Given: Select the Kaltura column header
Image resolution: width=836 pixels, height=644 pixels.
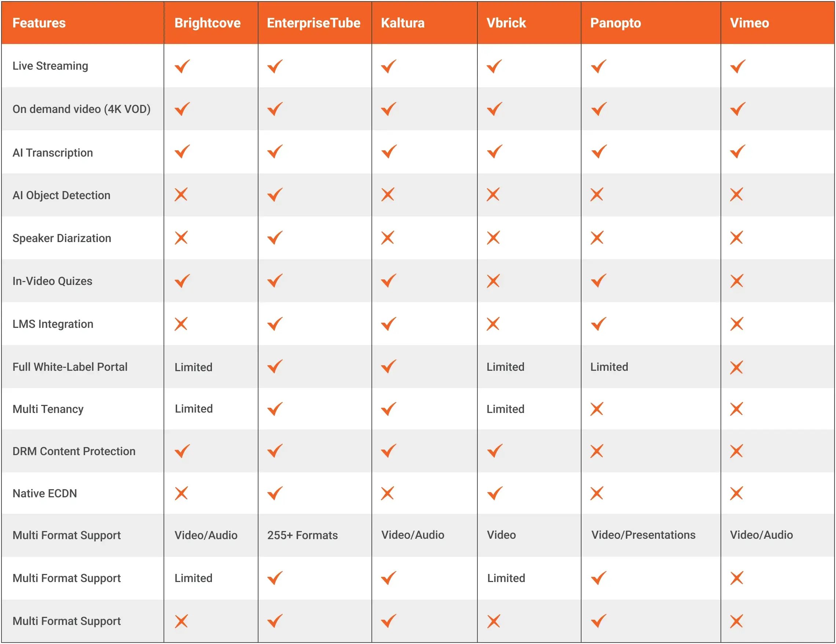Looking at the screenshot, I should [x=403, y=23].
